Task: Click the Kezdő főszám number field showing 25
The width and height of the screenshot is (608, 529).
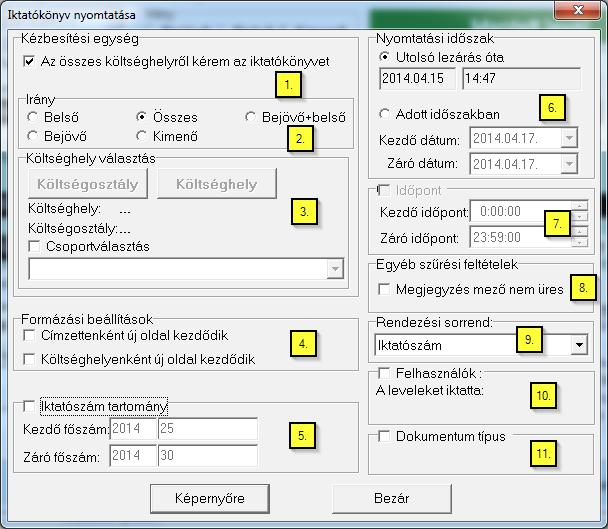Action: point(208,429)
